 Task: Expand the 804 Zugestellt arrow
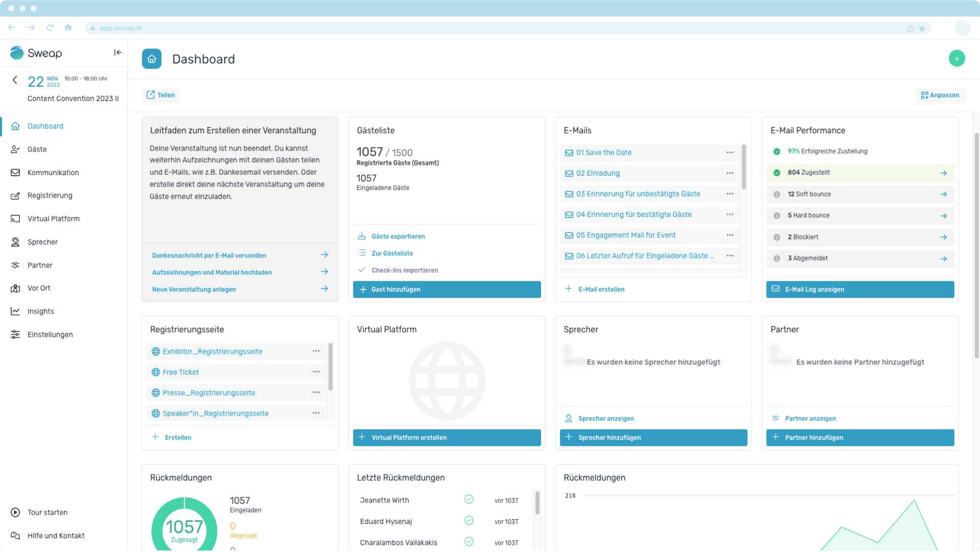943,173
